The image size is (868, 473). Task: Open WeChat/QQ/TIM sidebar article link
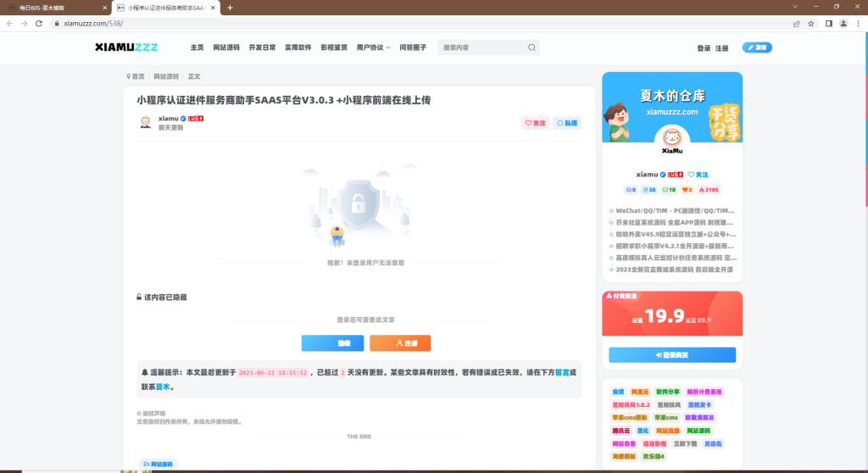pos(675,210)
